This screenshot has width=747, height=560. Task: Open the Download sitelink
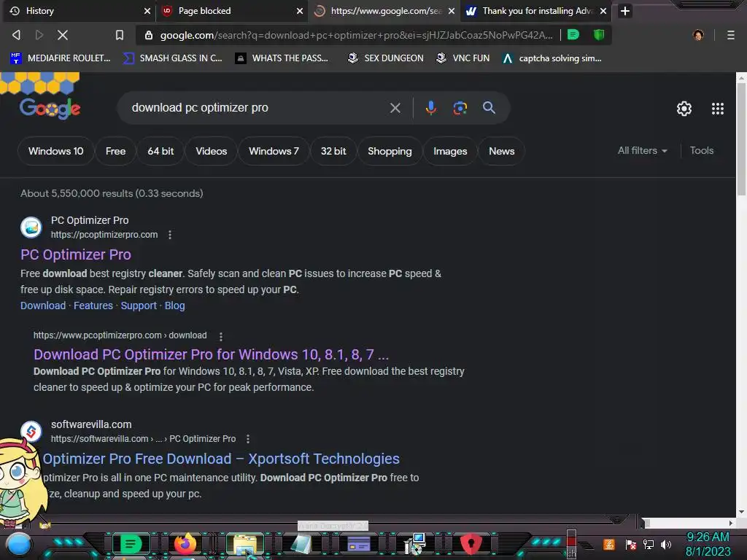[43, 306]
